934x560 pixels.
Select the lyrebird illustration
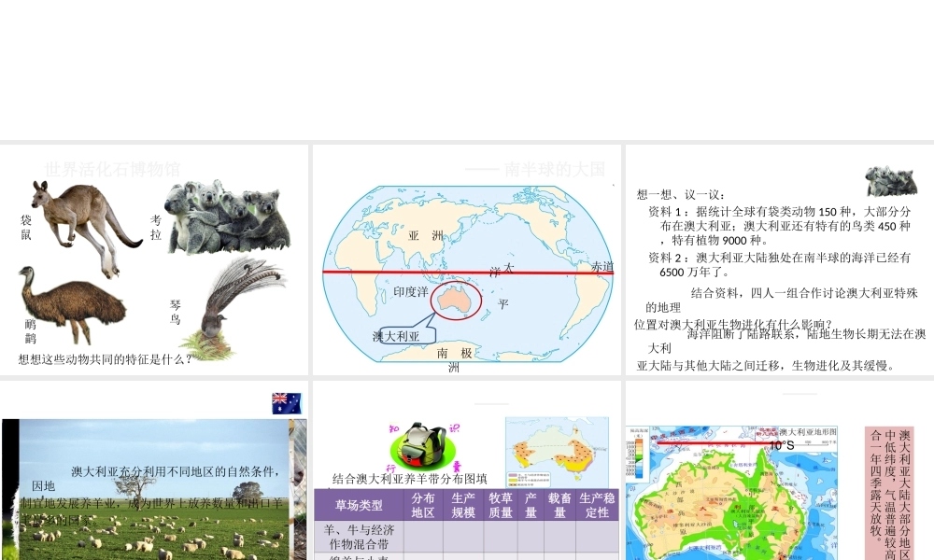pyautogui.click(x=233, y=308)
